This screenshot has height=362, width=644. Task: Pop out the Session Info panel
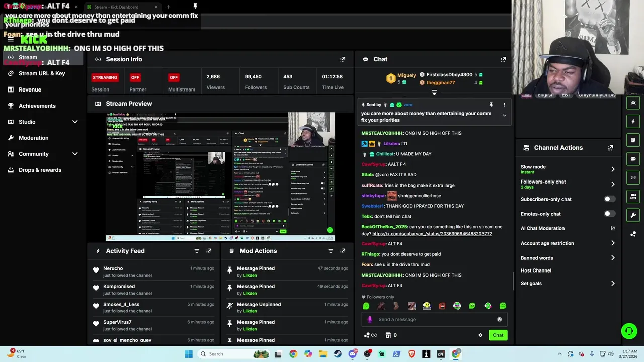[343, 59]
